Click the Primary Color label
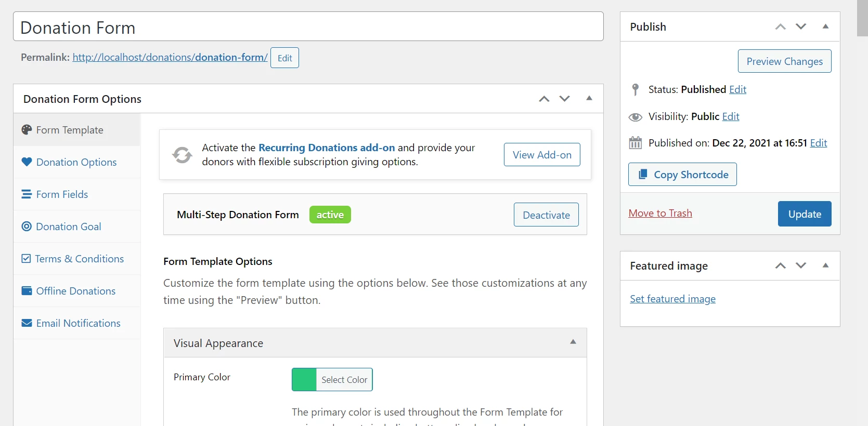 pos(202,377)
